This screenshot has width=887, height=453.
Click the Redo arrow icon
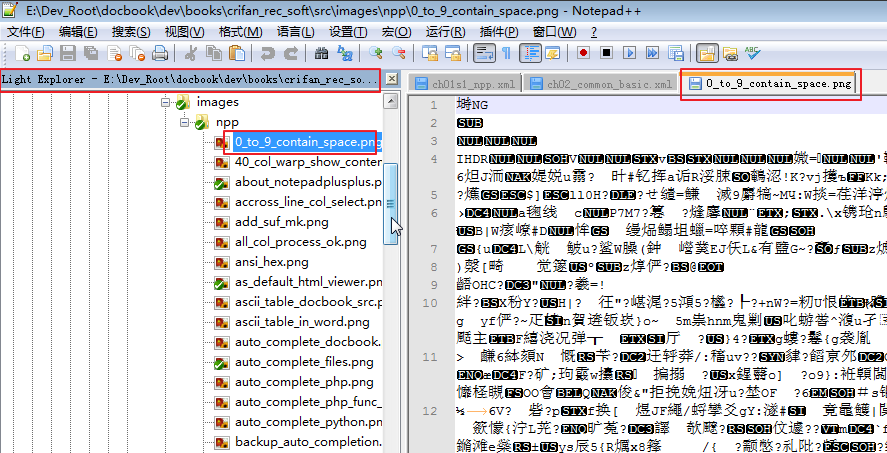tap(291, 53)
